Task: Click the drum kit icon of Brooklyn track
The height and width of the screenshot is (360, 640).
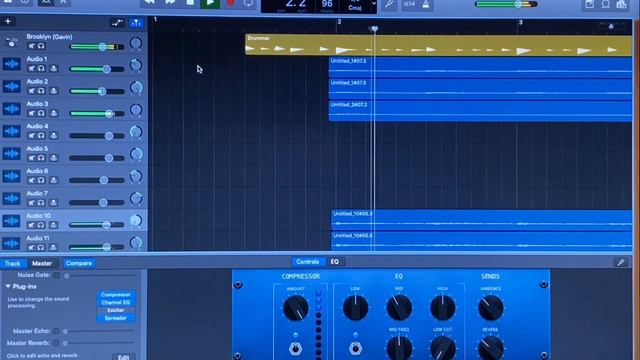Action: click(x=11, y=42)
